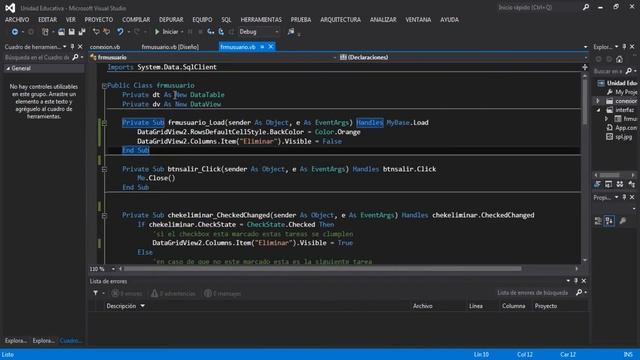Save the current file via floppy icon

tap(71, 31)
